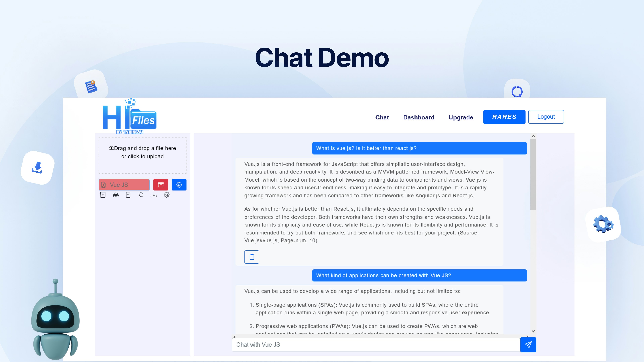The height and width of the screenshot is (362, 644).
Task: Click the drag and drop upload area
Action: (x=143, y=155)
